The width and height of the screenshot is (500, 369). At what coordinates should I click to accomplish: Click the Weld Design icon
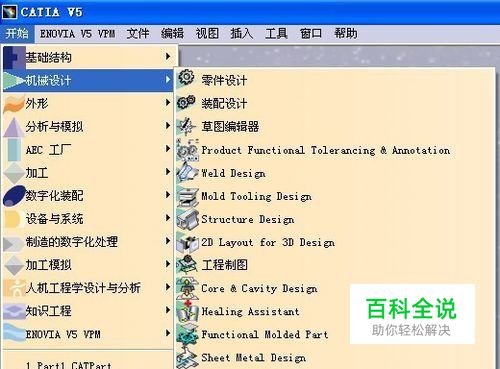click(187, 172)
